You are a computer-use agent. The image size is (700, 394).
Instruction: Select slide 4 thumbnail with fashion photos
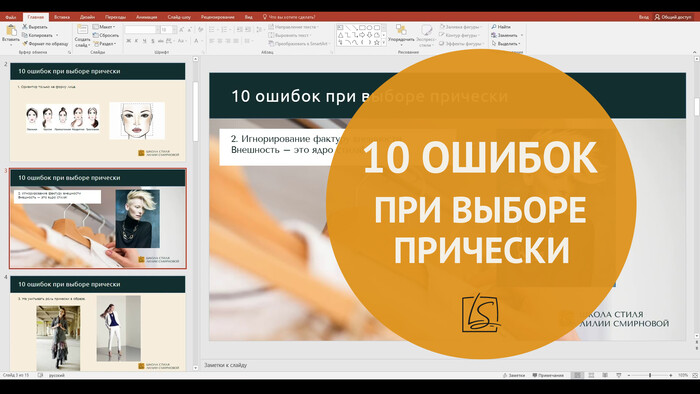point(98,323)
